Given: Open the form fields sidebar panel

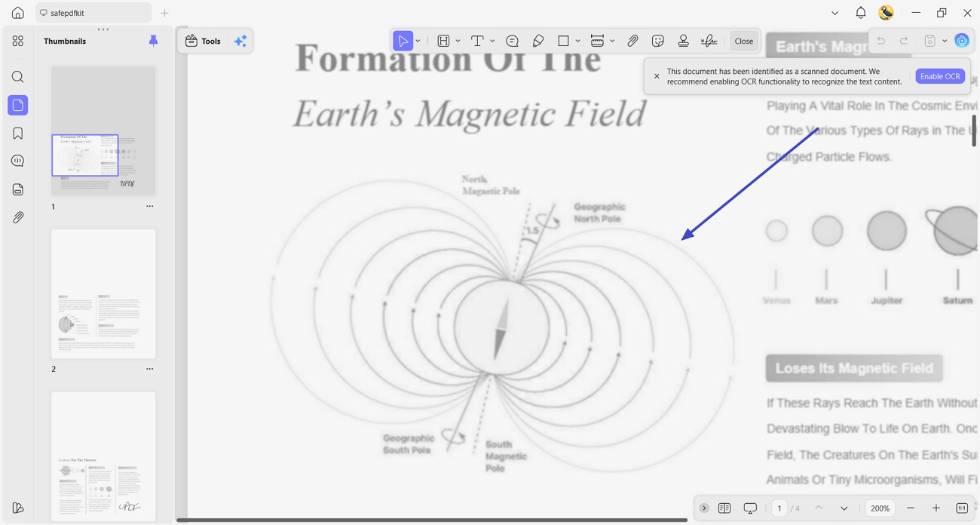Looking at the screenshot, I should tap(18, 189).
